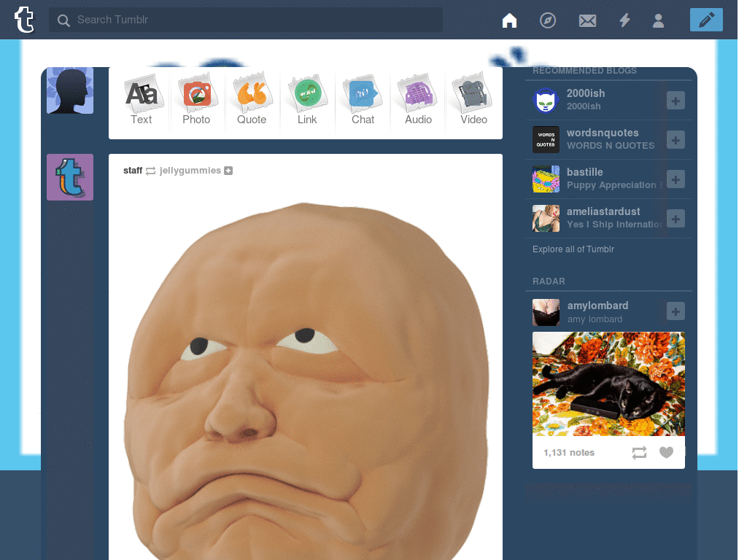
Task: Open the 2000ish blog name
Action: (586, 93)
